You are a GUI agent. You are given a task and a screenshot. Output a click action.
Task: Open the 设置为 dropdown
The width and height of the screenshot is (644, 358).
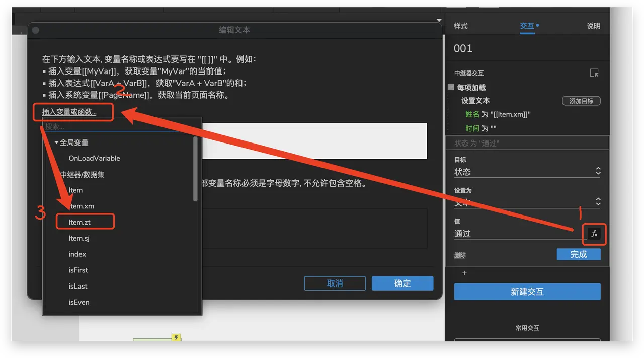click(x=527, y=202)
